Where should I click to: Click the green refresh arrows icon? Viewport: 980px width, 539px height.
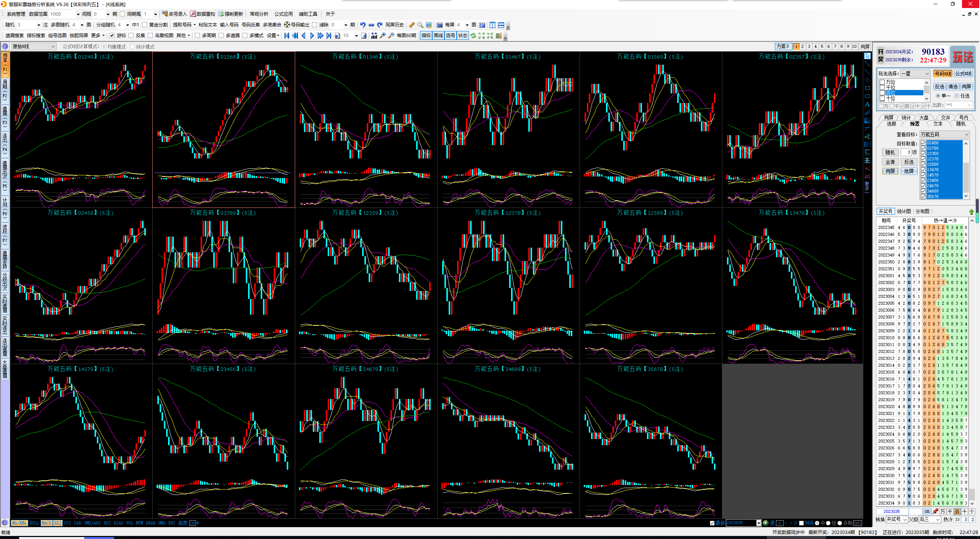[473, 35]
